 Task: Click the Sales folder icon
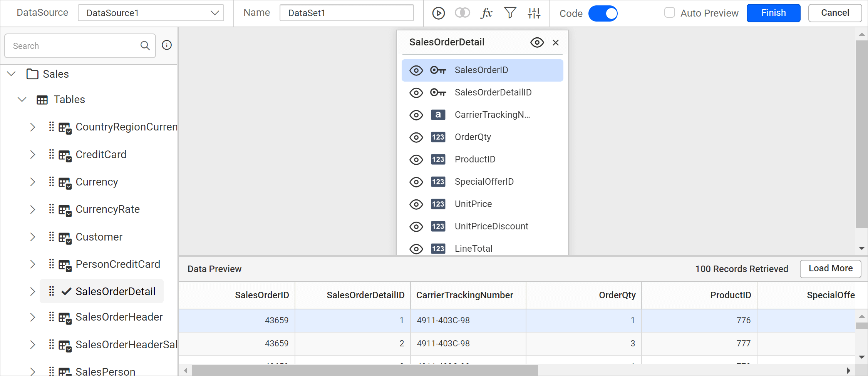point(32,74)
